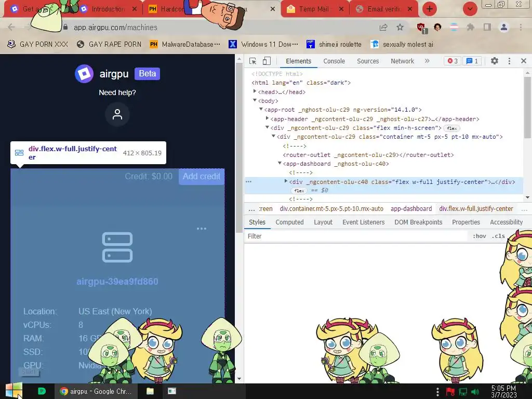Expand the selected div flex w-full justify-center node
The height and width of the screenshot is (399, 532).
coord(286,181)
